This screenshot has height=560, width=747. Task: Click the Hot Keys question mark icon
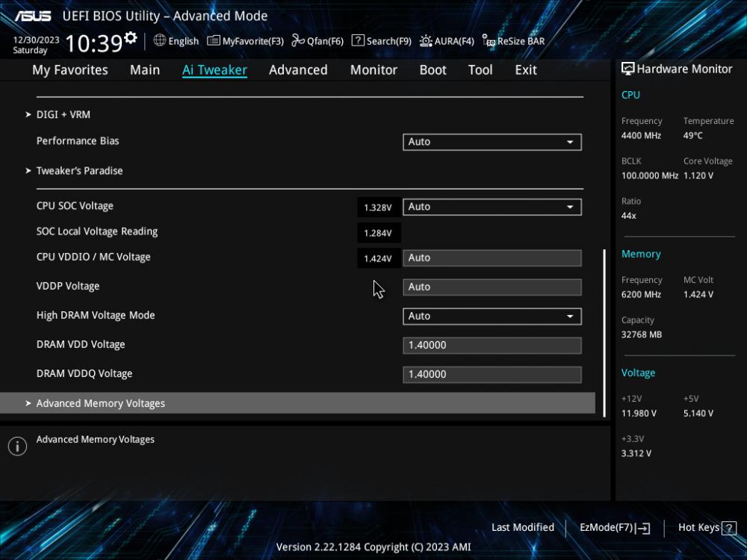pyautogui.click(x=729, y=528)
